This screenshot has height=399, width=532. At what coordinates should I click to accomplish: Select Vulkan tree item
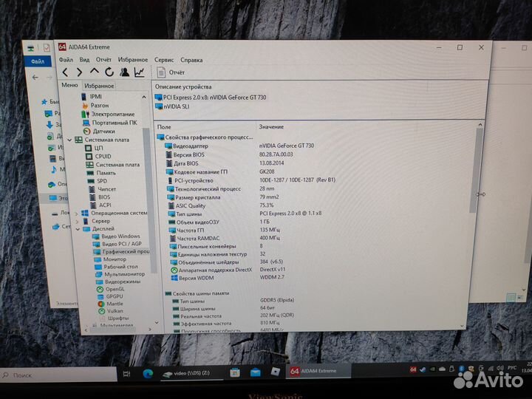(x=111, y=311)
